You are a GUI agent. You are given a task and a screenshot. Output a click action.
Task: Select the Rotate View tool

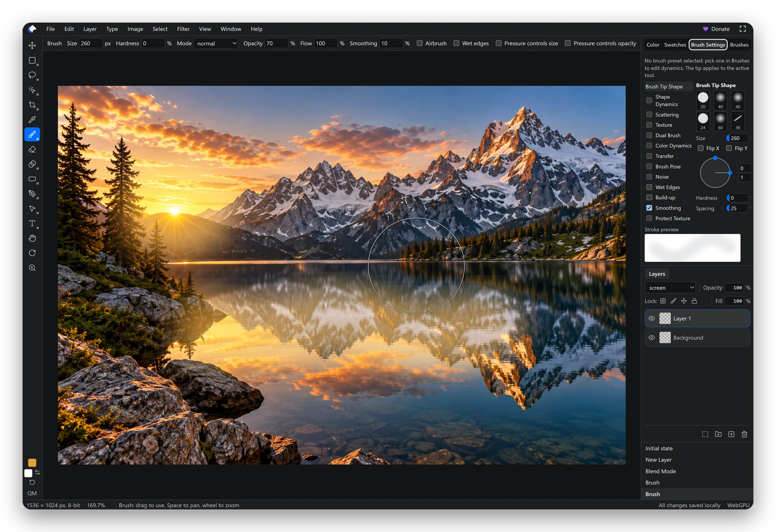(32, 253)
